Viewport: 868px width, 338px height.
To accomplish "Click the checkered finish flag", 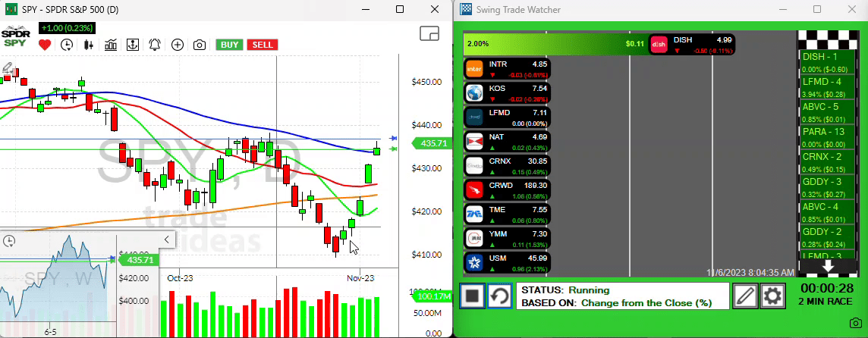I will pyautogui.click(x=826, y=39).
